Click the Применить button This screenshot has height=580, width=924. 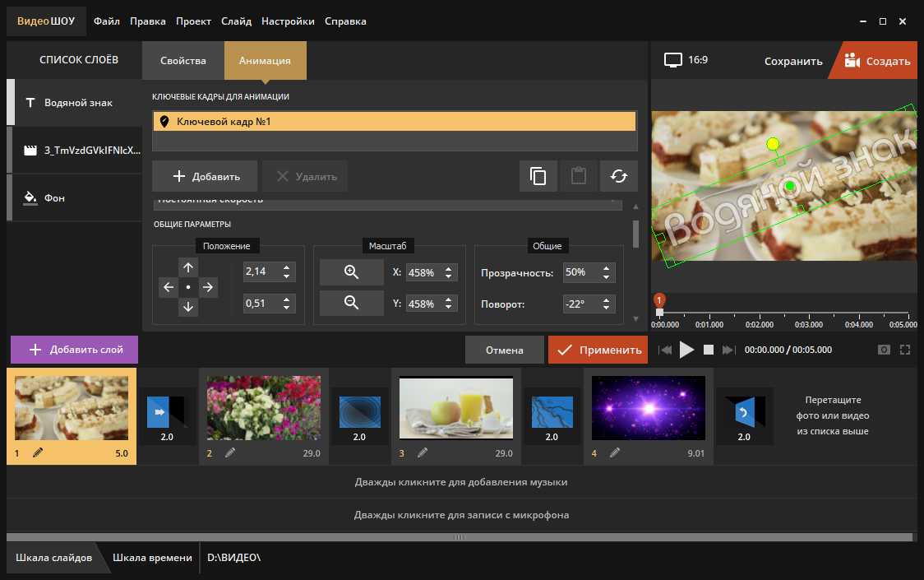598,350
